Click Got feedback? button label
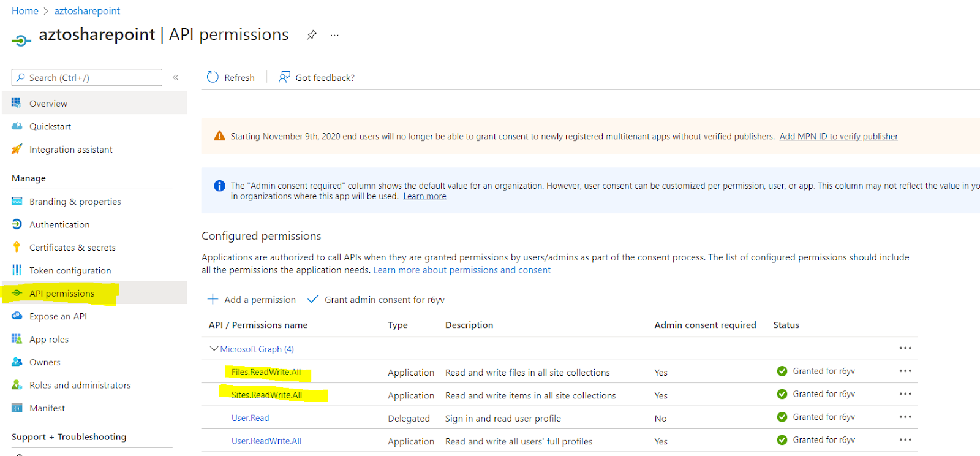Viewport: 980px width, 456px height. (325, 77)
